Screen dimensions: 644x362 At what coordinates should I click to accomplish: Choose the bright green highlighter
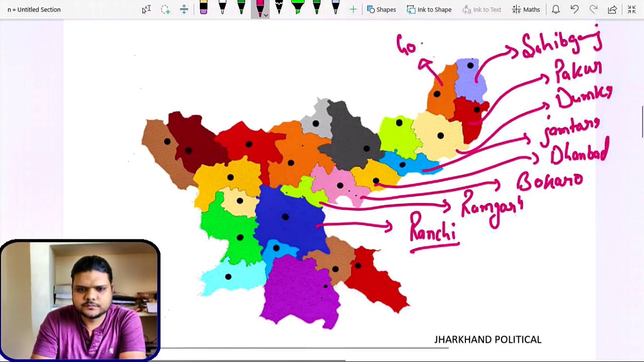point(298,9)
